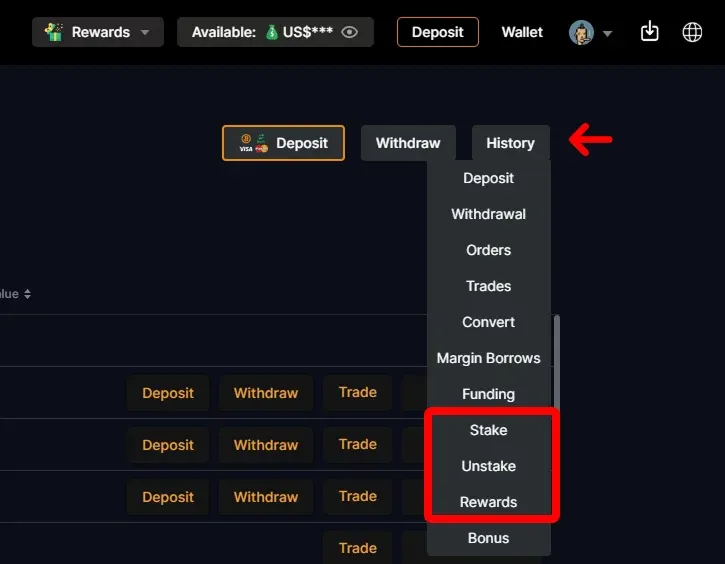Select Funding in History menu

coord(488,394)
